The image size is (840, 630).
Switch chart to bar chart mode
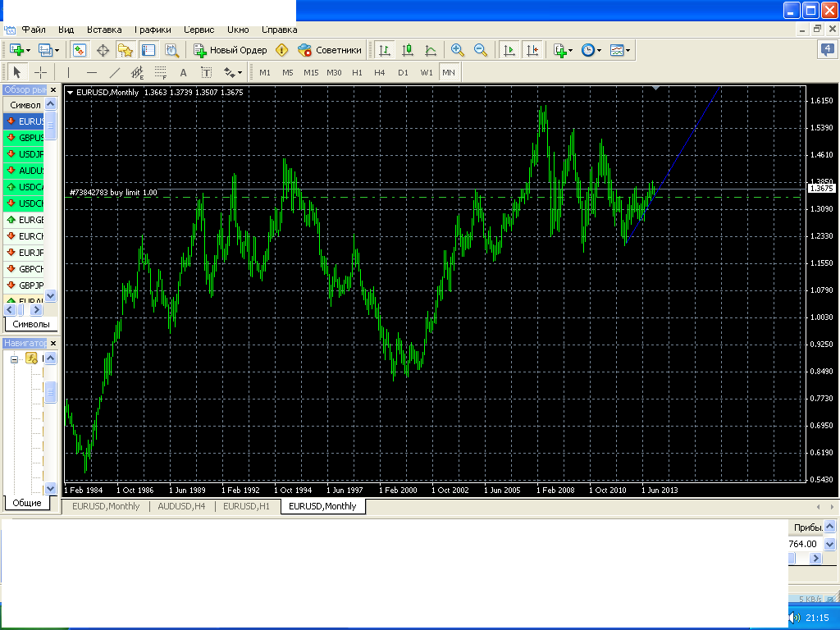click(385, 50)
